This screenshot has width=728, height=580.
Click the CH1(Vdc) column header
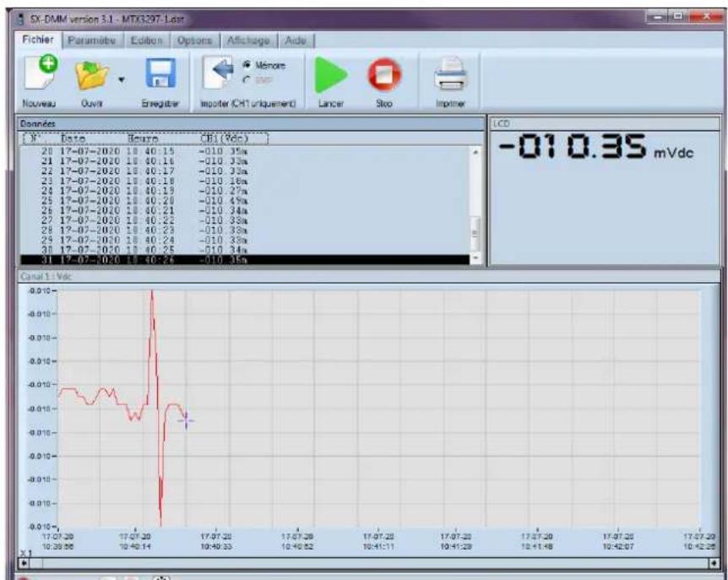(x=225, y=138)
